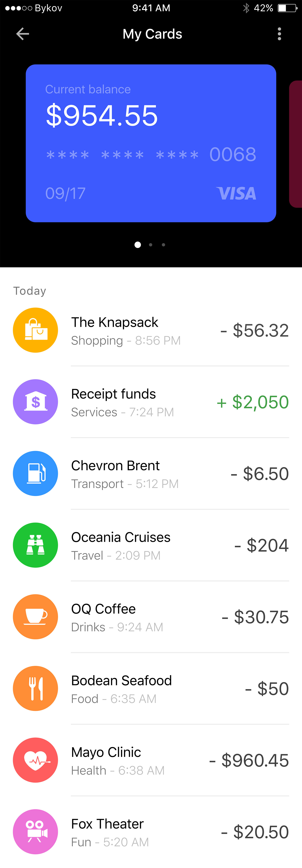
Task: Select the second card page dot
Action: [151, 245]
